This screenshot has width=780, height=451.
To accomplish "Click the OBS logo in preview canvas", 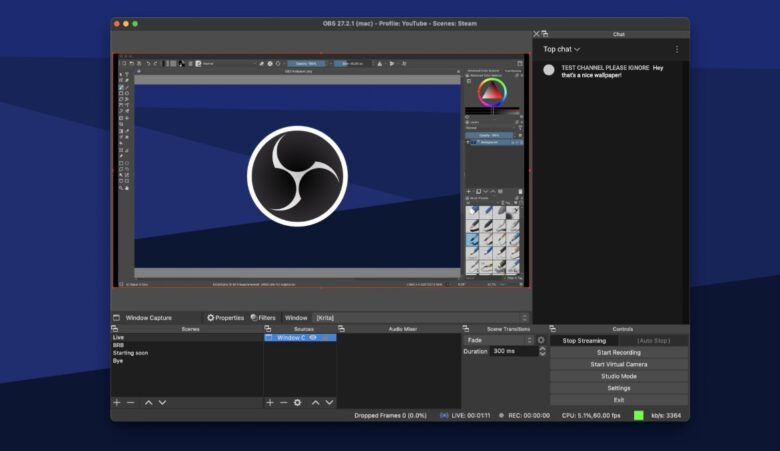I will (x=297, y=176).
